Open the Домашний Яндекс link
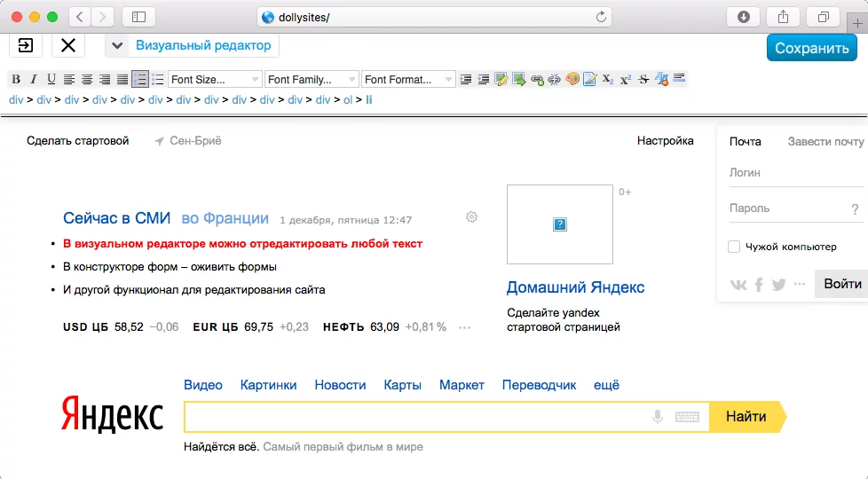The image size is (868, 479). pyautogui.click(x=575, y=287)
